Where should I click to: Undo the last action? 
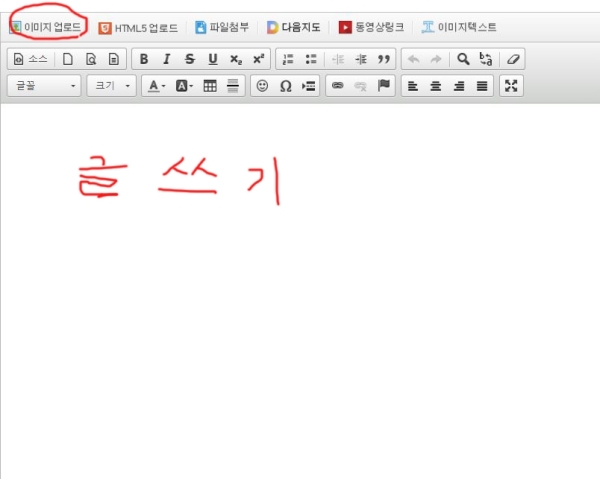(413, 59)
